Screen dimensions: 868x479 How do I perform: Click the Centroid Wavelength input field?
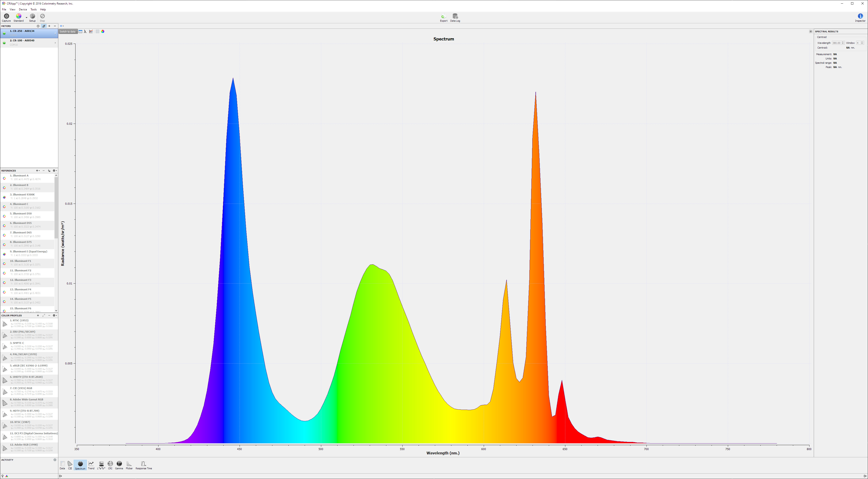click(x=836, y=43)
